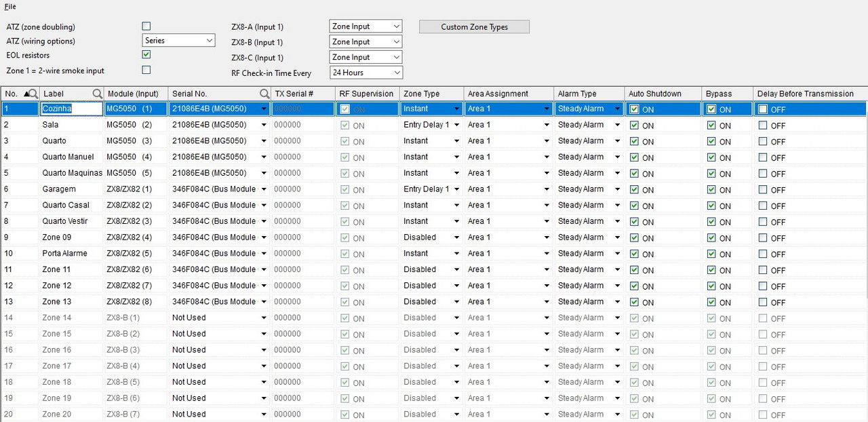Image resolution: width=868 pixels, height=422 pixels.
Task: Click the search icon in the Serial No. header
Action: tap(264, 94)
